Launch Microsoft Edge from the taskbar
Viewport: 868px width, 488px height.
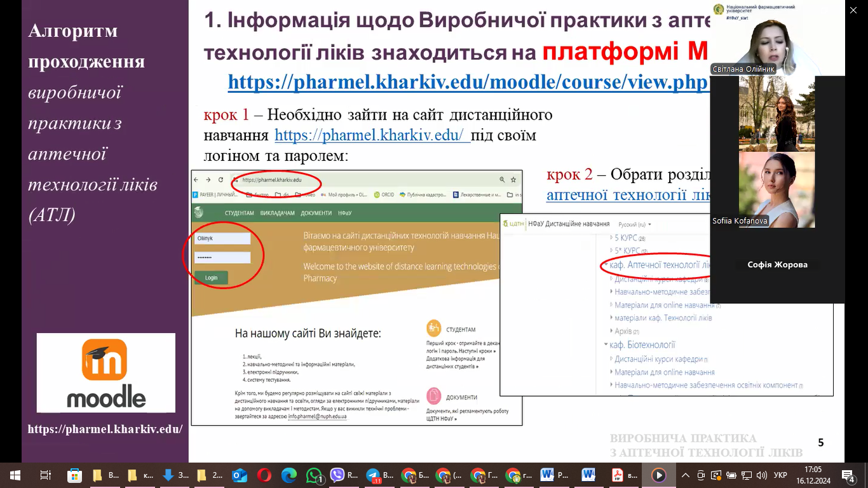[x=289, y=475]
